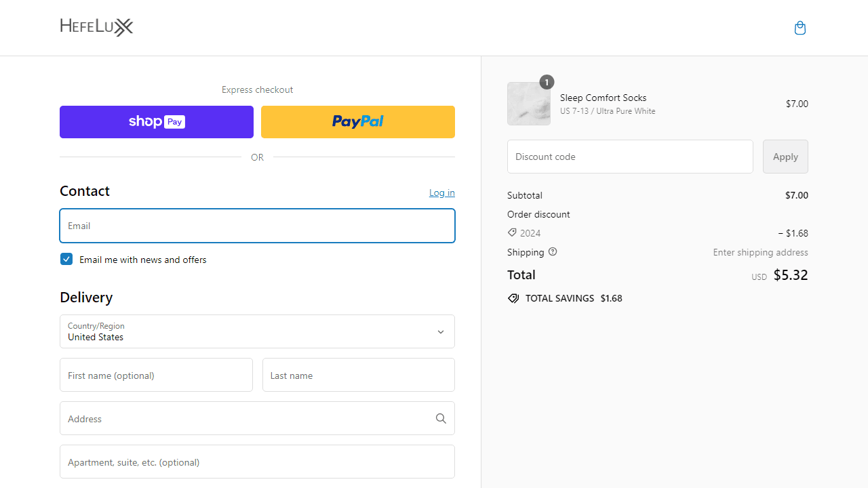This screenshot has height=488, width=868.
Task: Click the US 7-13 / Ultra Pure White variant text
Action: click(x=608, y=111)
